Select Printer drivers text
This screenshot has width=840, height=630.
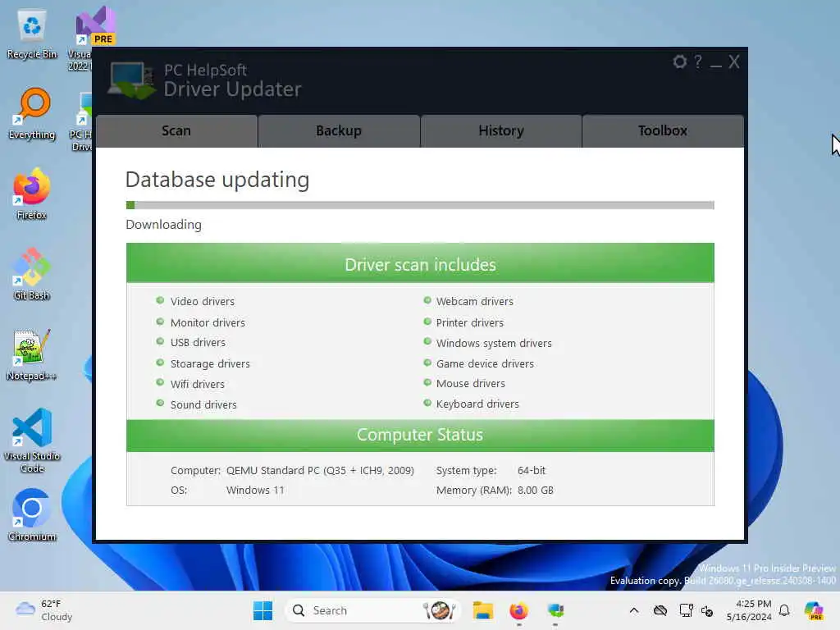(x=470, y=322)
